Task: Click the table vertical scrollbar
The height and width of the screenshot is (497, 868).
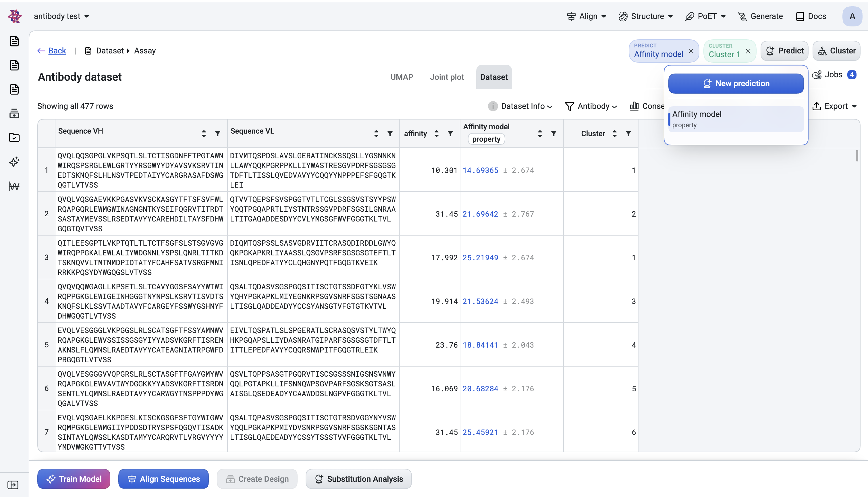Action: 857,156
